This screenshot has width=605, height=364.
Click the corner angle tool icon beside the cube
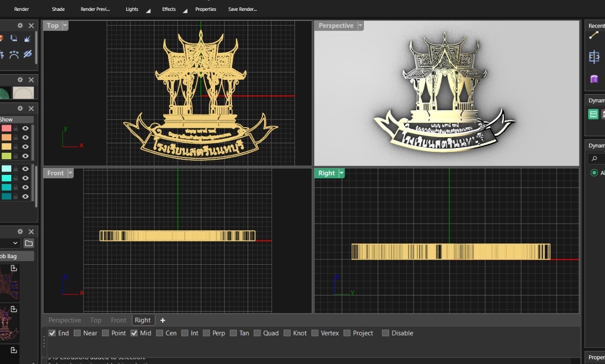click(x=14, y=38)
